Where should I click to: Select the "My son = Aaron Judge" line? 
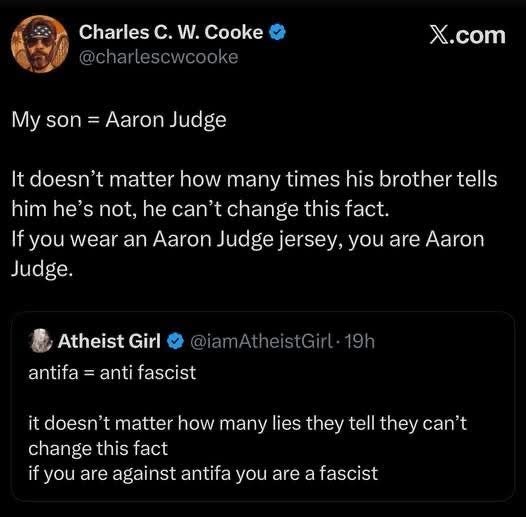pyautogui.click(x=119, y=120)
